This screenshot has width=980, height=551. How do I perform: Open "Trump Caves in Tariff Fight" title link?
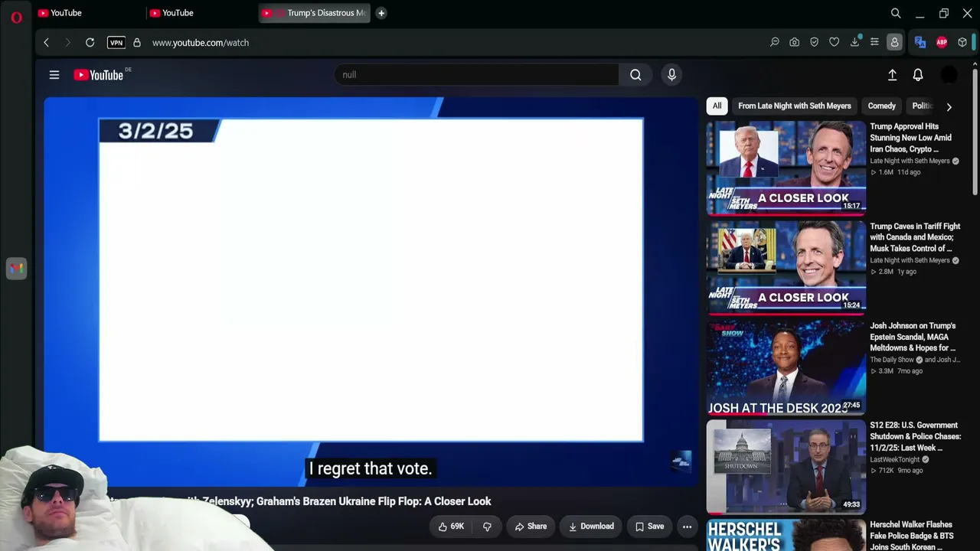[915, 237]
